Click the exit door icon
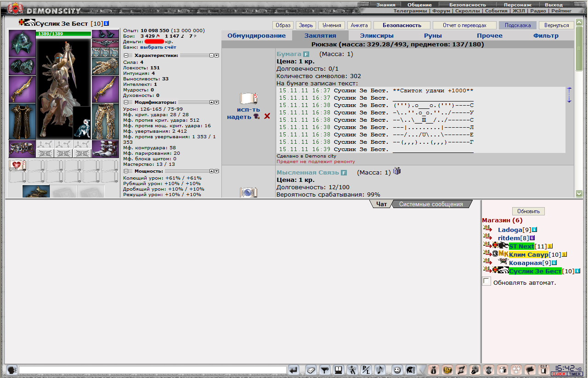The height and width of the screenshot is (378, 588). point(544,369)
